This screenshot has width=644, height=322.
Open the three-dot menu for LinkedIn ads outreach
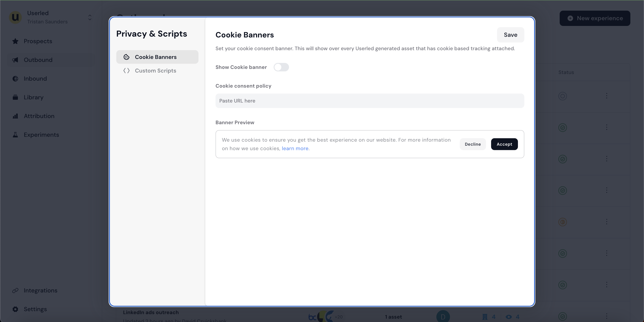(x=607, y=316)
